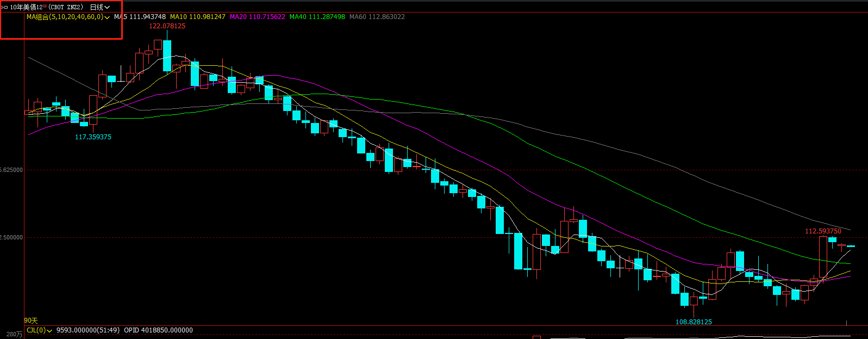868x339 pixels.
Task: Click the 280万 volume axis label
Action: (15, 335)
